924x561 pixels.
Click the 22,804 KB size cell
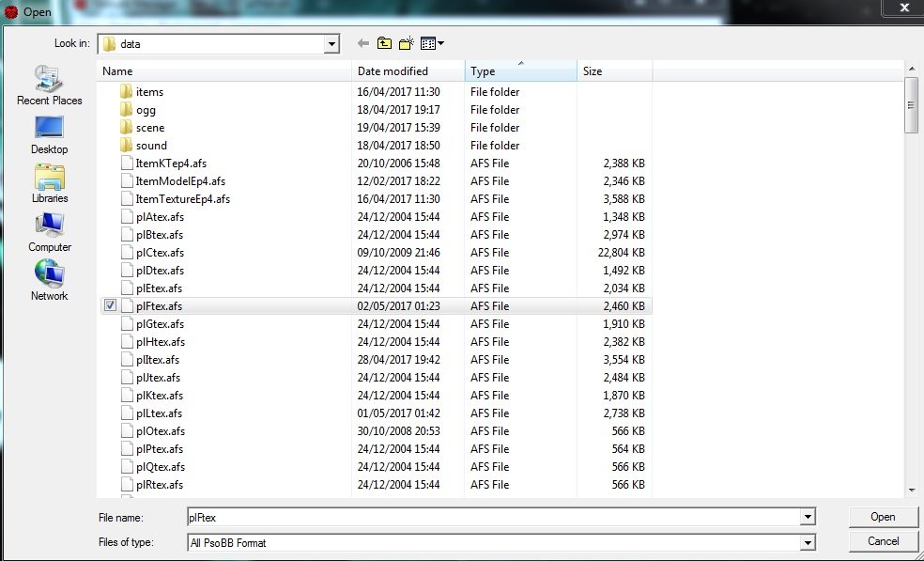pos(621,253)
